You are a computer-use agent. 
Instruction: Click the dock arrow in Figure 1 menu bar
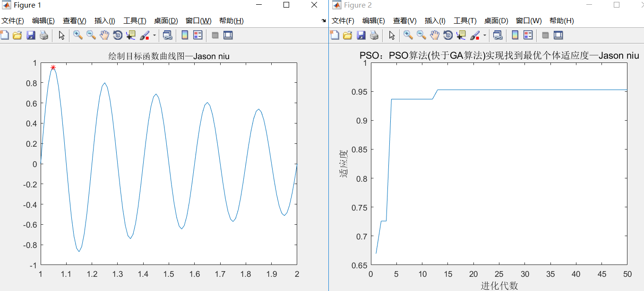[324, 21]
